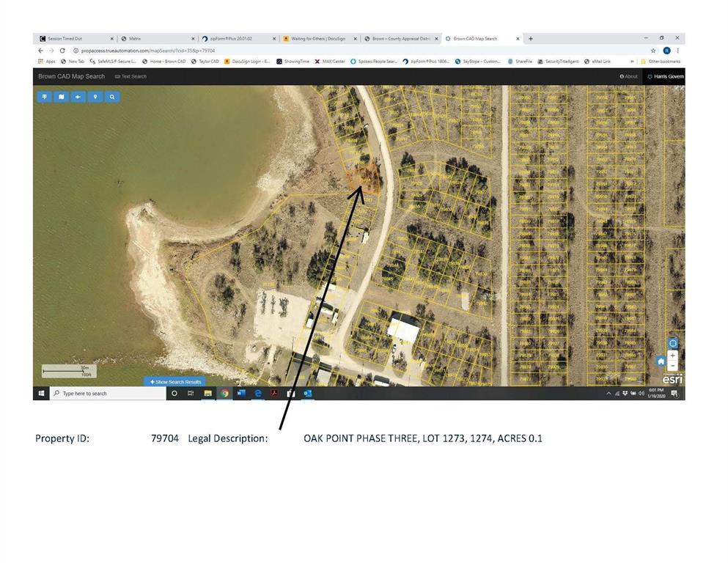Go back to the previous page

pos(41,51)
